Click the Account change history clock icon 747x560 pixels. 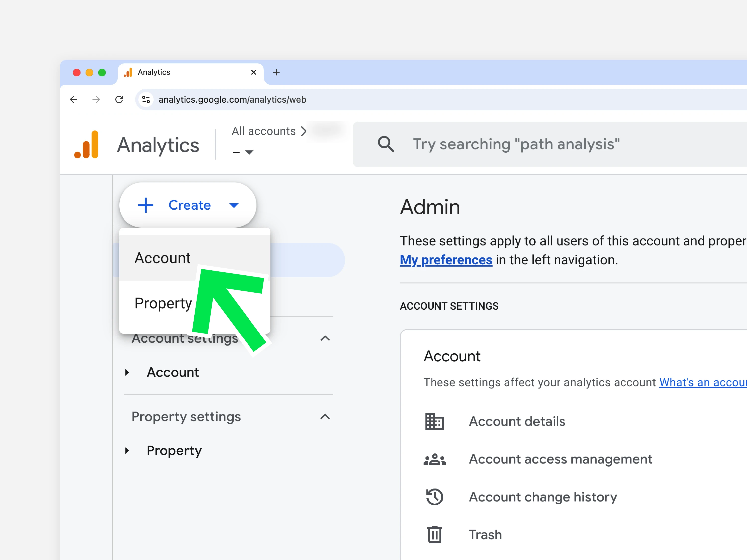point(435,497)
